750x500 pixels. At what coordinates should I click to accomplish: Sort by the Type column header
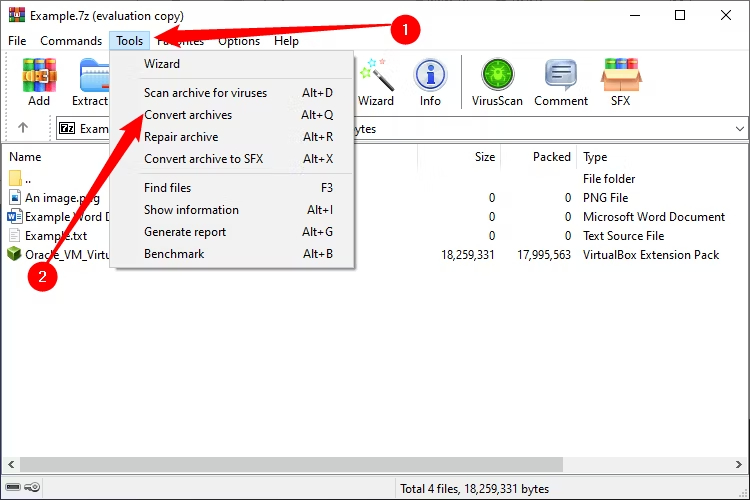click(x=595, y=157)
